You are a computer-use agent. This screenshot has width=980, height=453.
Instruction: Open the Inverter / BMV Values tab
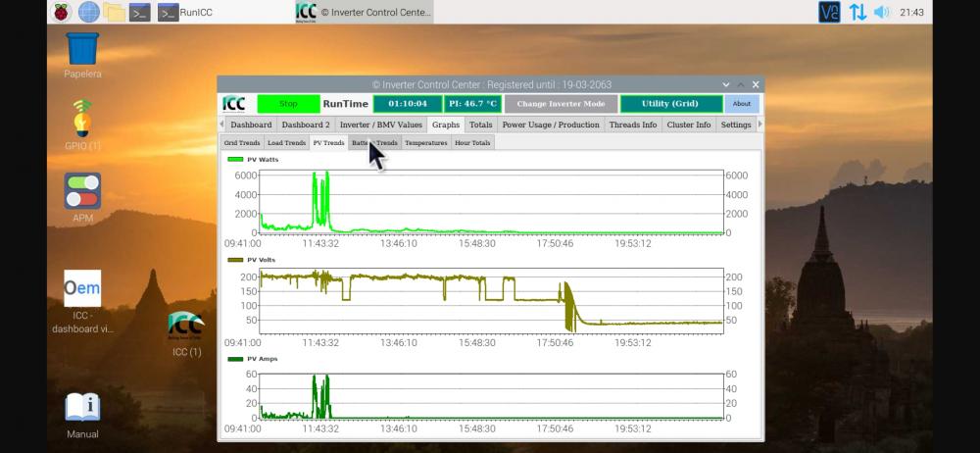(381, 125)
